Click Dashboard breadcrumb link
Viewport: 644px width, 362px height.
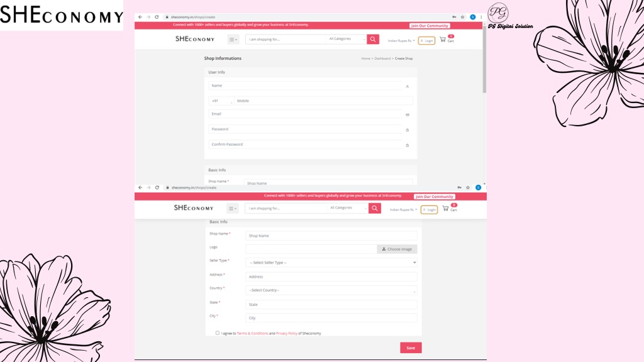(x=382, y=58)
